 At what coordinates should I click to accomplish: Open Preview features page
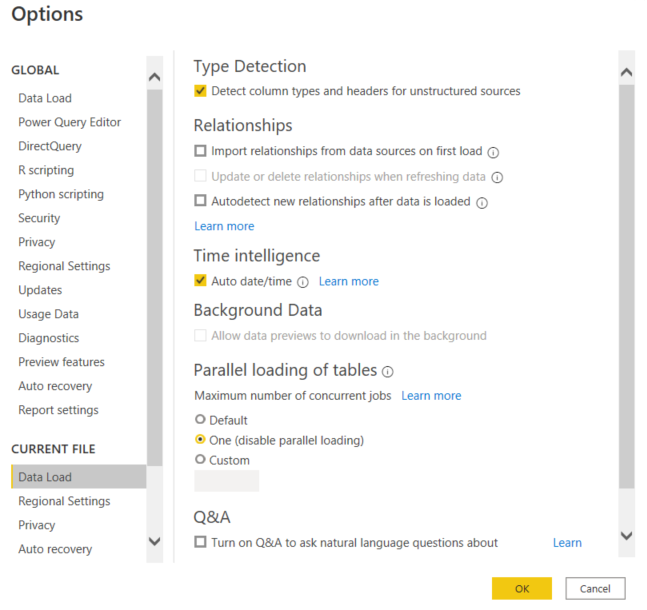point(61,362)
